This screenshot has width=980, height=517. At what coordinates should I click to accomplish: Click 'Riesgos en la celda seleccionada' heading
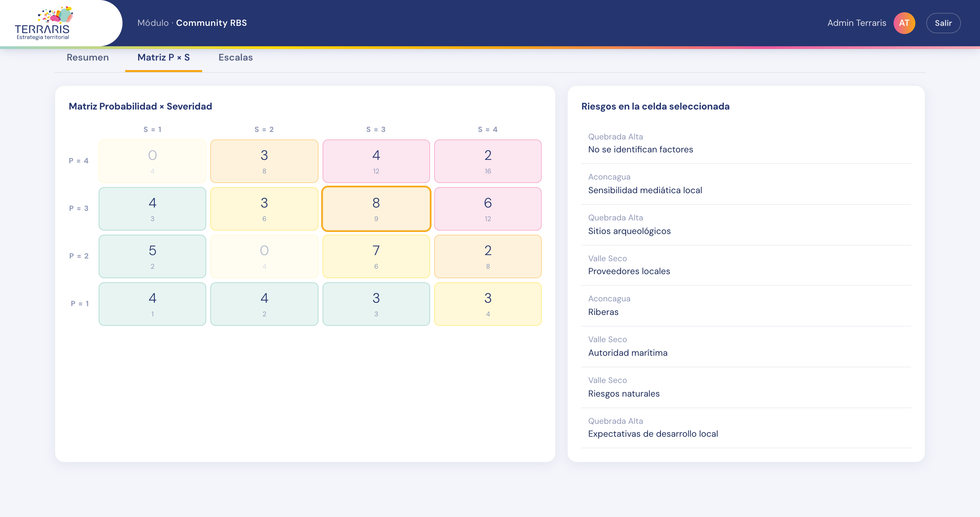pyautogui.click(x=655, y=106)
